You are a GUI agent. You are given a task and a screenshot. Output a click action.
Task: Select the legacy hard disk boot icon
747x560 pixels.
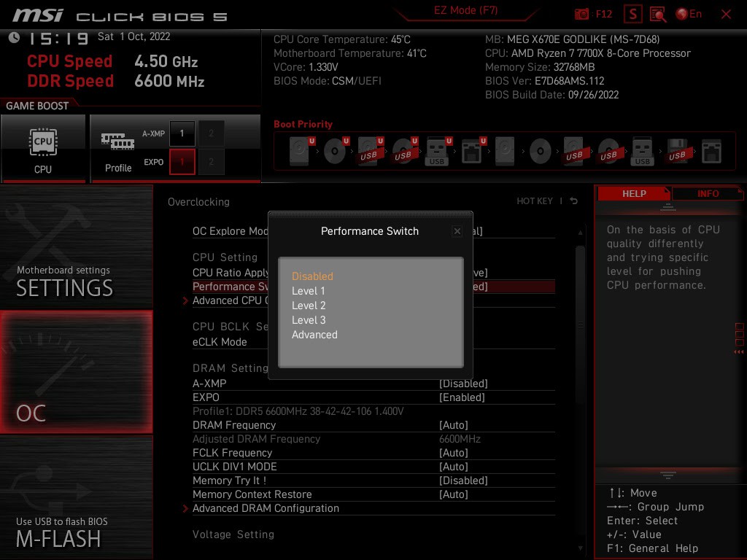point(505,151)
